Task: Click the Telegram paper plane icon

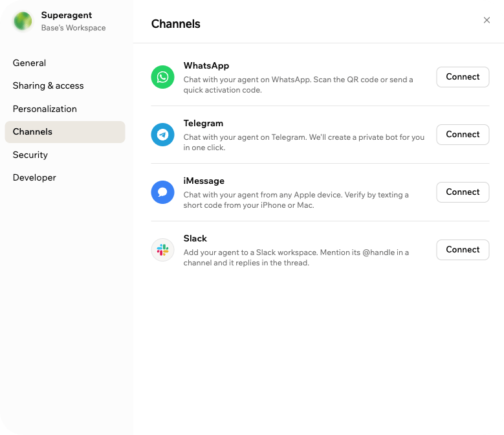Action: (162, 135)
